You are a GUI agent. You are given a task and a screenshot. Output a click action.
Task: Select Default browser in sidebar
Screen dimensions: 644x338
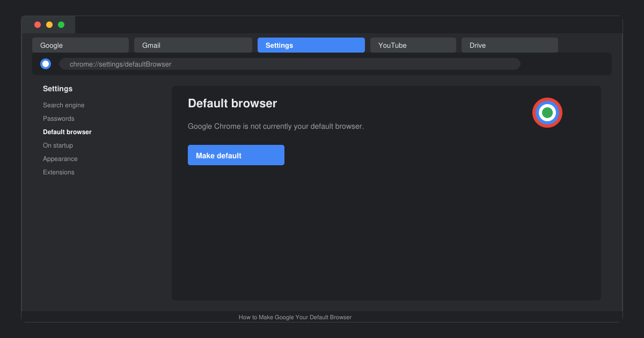tap(67, 132)
